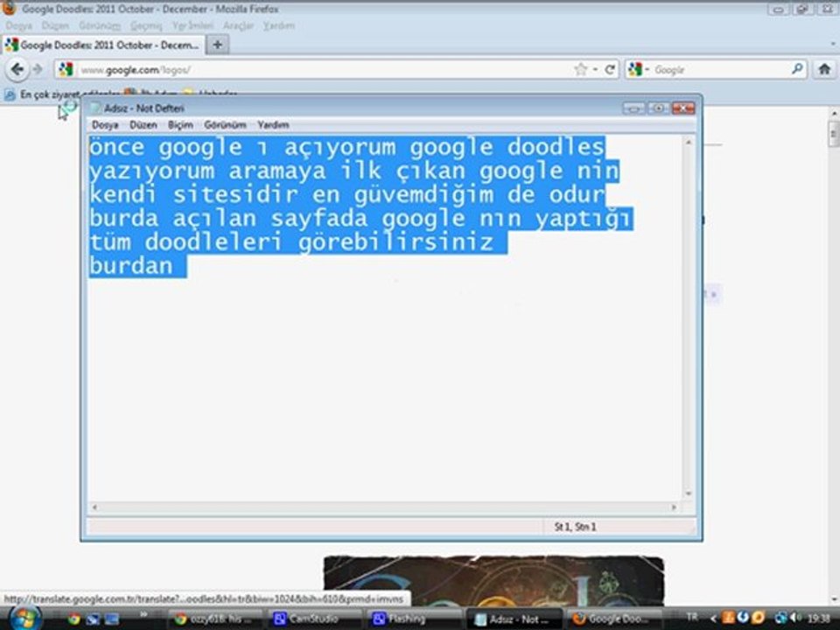Open Notepad's Yardım menu
Screen dimensions: 840x630
[273, 125]
